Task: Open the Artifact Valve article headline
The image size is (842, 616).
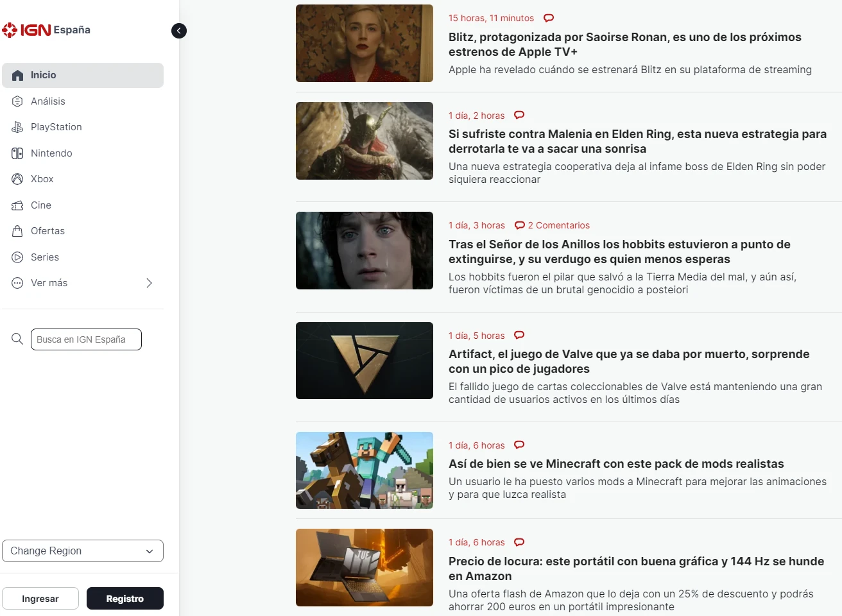Action: 629,361
